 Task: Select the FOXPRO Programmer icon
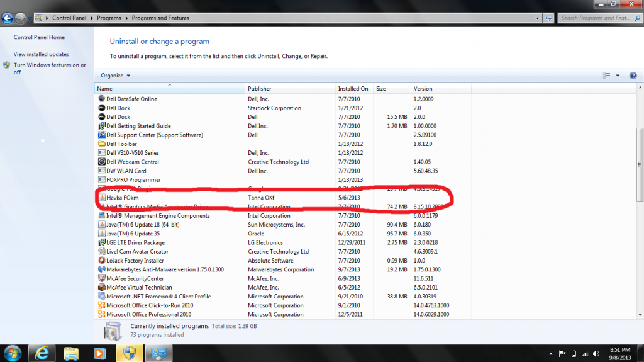click(x=101, y=179)
